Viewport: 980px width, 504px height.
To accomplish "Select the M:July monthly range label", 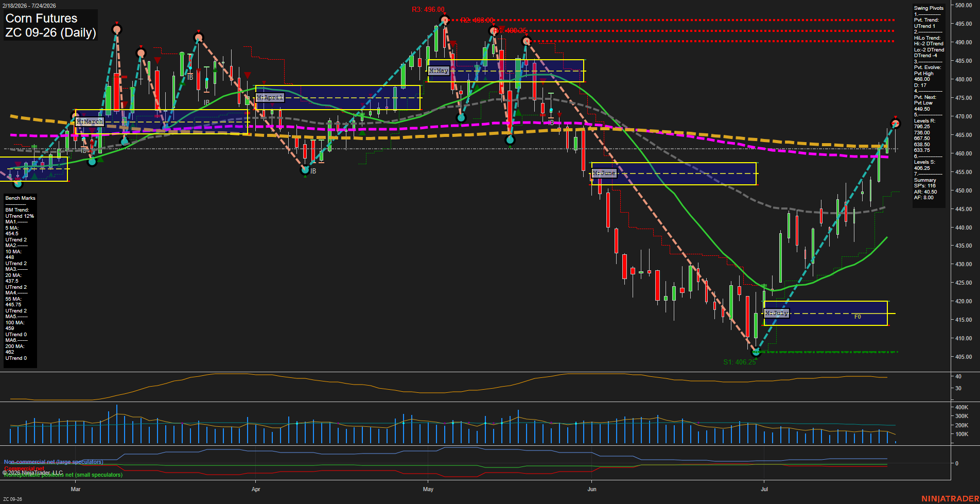I will click(776, 313).
